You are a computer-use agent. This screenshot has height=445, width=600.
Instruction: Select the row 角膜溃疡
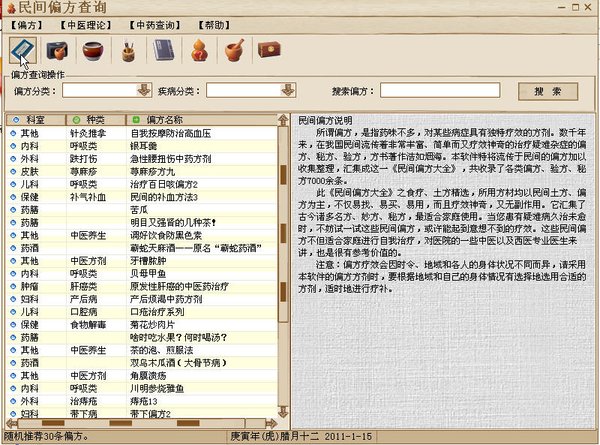(x=142, y=375)
